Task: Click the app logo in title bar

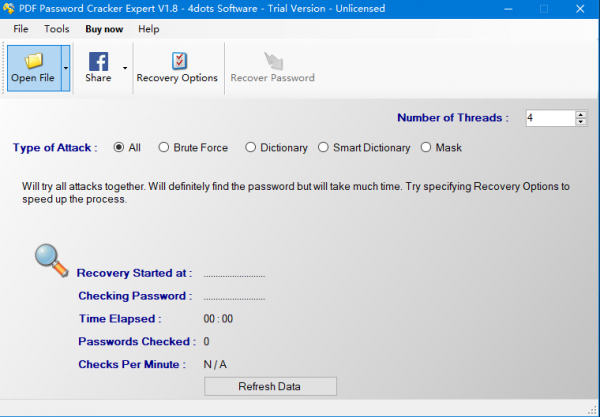Action: coord(8,8)
